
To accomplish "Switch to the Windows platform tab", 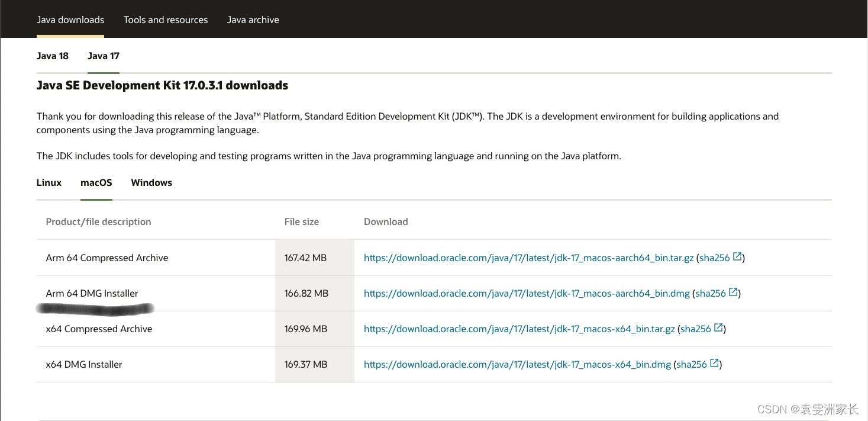I will click(x=151, y=182).
